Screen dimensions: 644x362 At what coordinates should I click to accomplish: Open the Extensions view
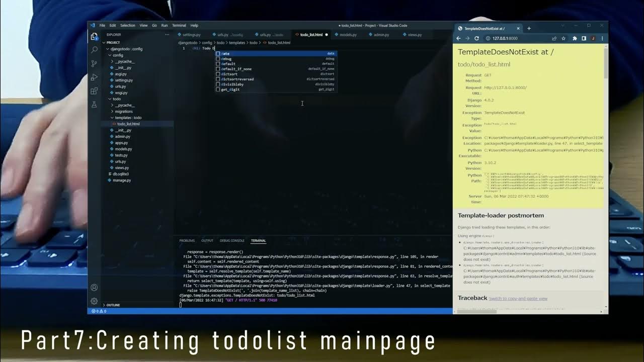click(94, 91)
